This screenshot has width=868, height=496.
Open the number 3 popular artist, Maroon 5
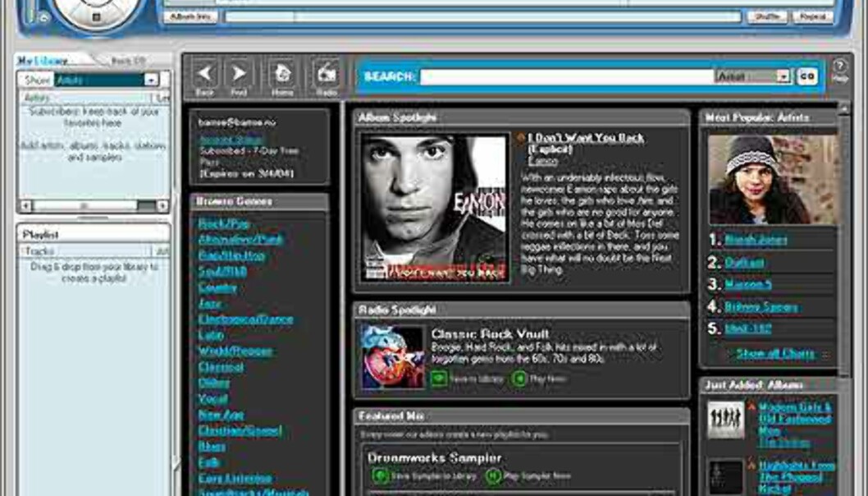pyautogui.click(x=748, y=284)
